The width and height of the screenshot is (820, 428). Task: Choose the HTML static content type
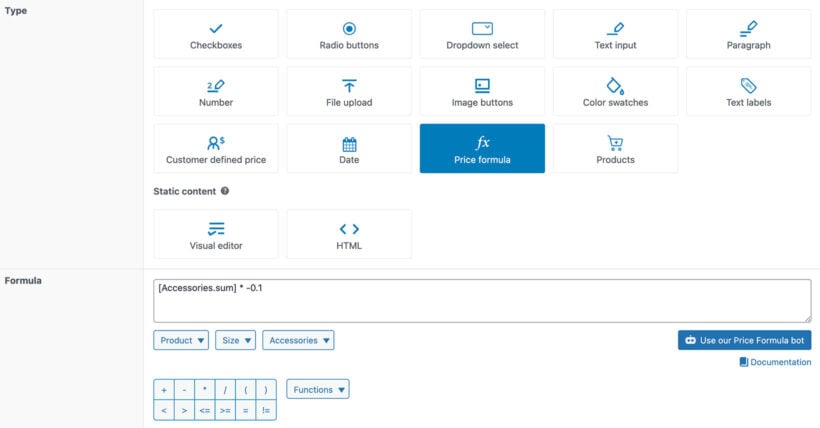point(349,234)
